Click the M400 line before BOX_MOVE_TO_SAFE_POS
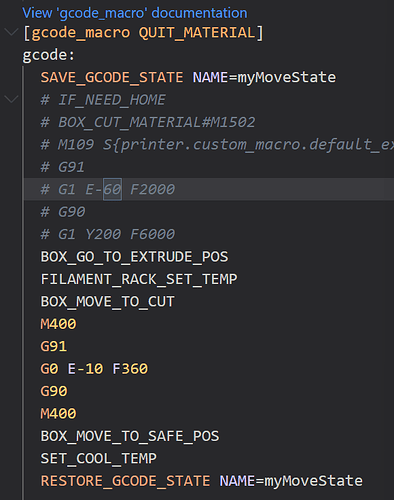 pos(58,413)
